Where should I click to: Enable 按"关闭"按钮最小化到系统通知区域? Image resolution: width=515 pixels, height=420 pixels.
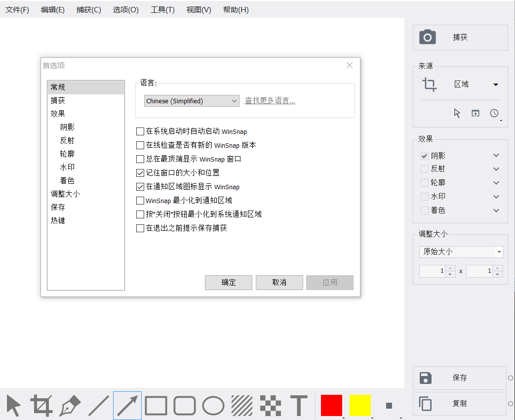(x=140, y=214)
